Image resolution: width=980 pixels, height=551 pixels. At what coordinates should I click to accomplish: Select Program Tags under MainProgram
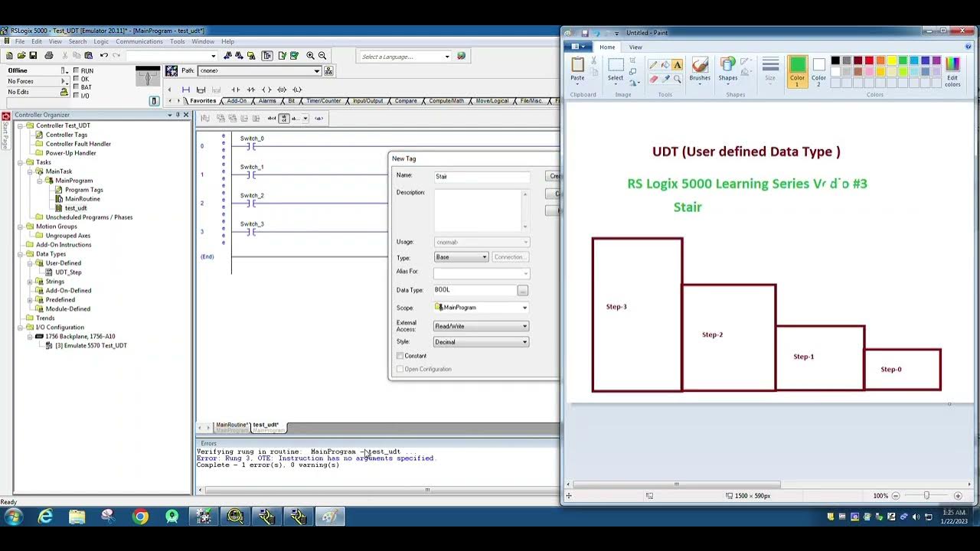tap(84, 190)
